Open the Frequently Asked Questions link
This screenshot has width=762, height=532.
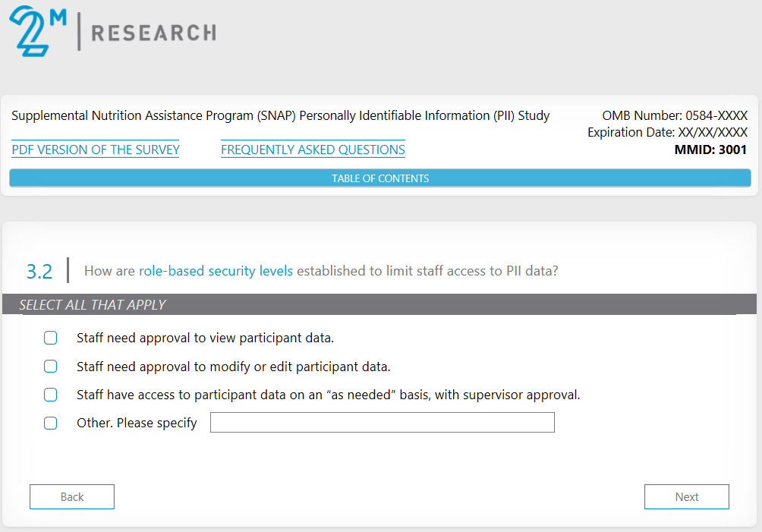313,150
